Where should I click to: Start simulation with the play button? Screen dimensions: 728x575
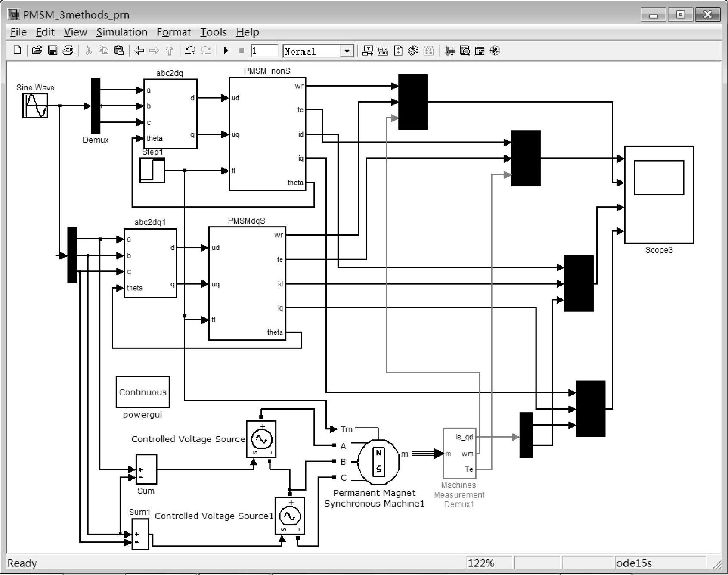[226, 50]
